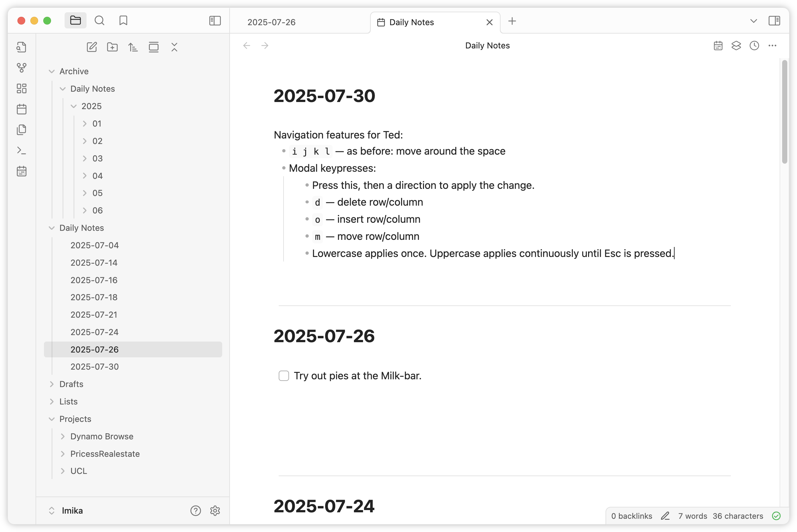The image size is (797, 532).
Task: Create a new note icon
Action: tap(92, 47)
